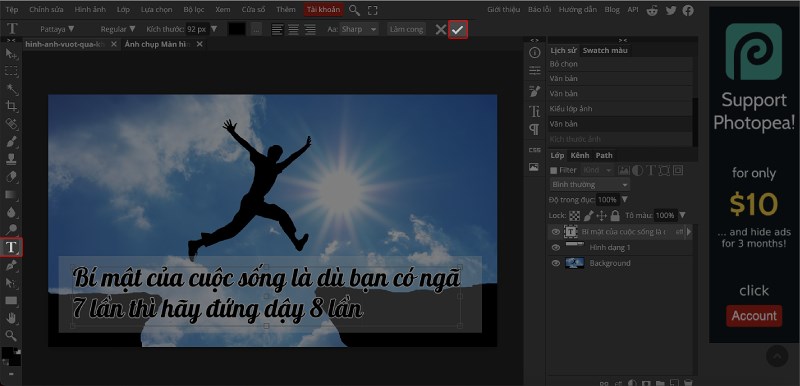The width and height of the screenshot is (800, 386).
Task: Confirm text edit with checkmark button
Action: pyautogui.click(x=458, y=30)
